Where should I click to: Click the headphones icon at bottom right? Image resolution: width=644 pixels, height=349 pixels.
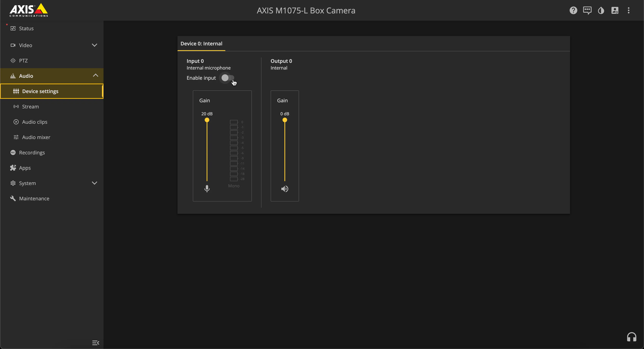[632, 337]
